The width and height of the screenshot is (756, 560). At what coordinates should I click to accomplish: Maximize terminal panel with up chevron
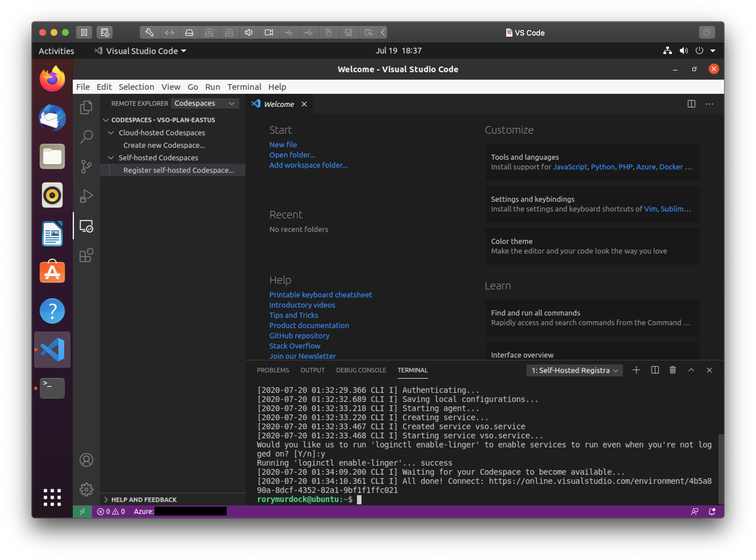point(691,370)
